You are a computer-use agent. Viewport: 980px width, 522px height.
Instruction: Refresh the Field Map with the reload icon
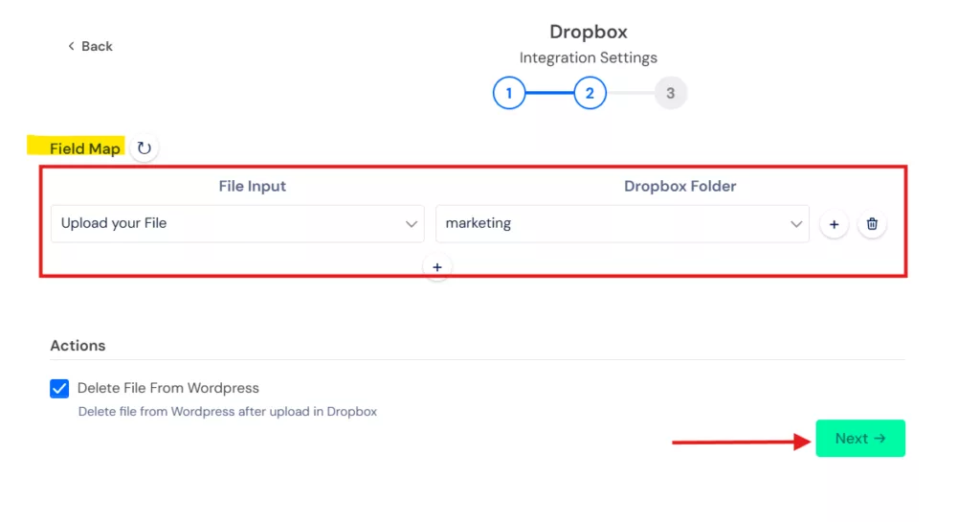[145, 148]
